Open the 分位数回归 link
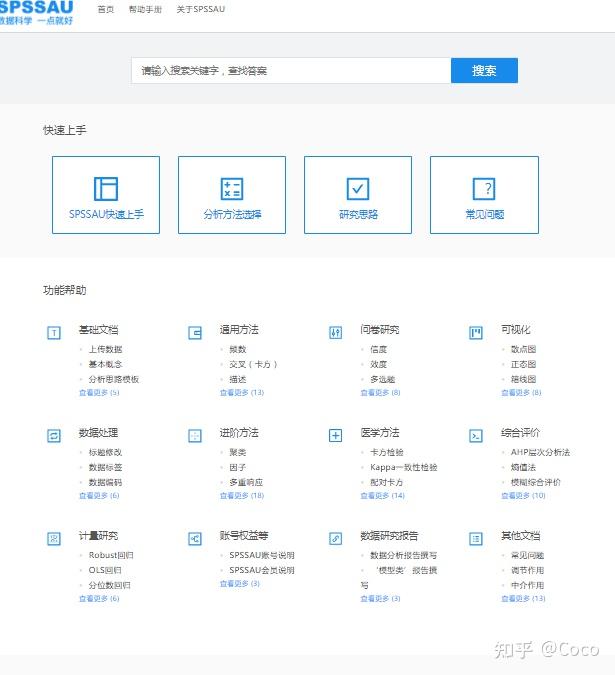The image size is (615, 675). 109,585
